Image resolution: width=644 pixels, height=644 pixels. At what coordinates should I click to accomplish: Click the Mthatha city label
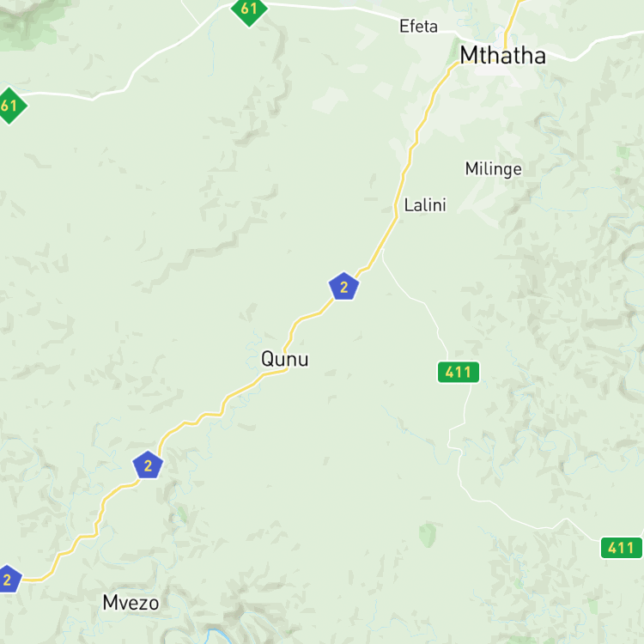pos(502,55)
